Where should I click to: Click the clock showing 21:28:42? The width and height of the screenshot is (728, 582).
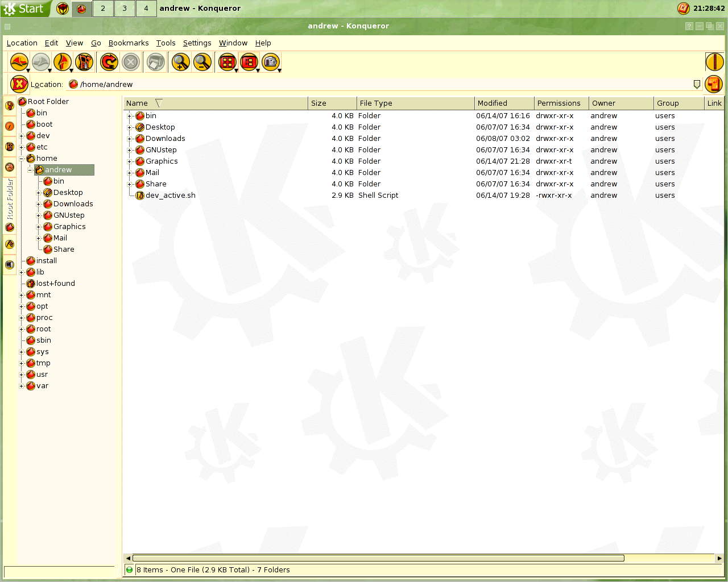[x=709, y=9]
